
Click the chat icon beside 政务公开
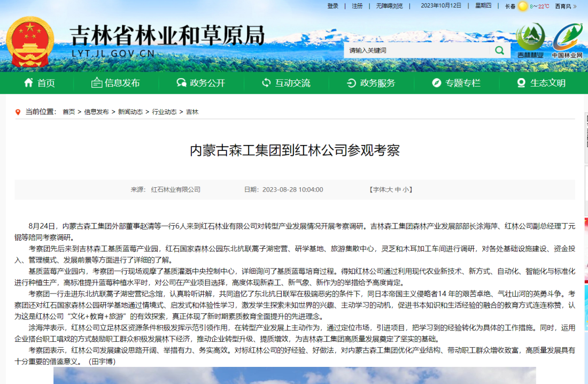click(x=181, y=83)
